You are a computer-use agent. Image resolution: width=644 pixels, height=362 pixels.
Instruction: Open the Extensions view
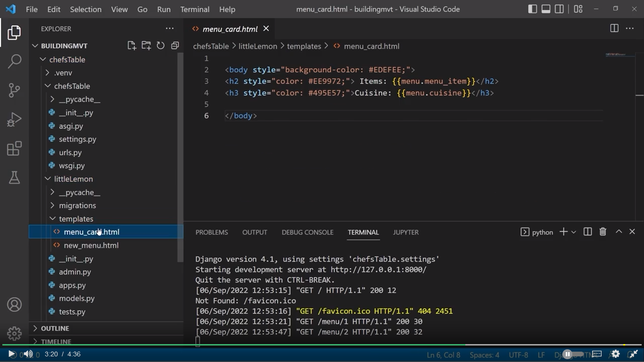point(15,148)
